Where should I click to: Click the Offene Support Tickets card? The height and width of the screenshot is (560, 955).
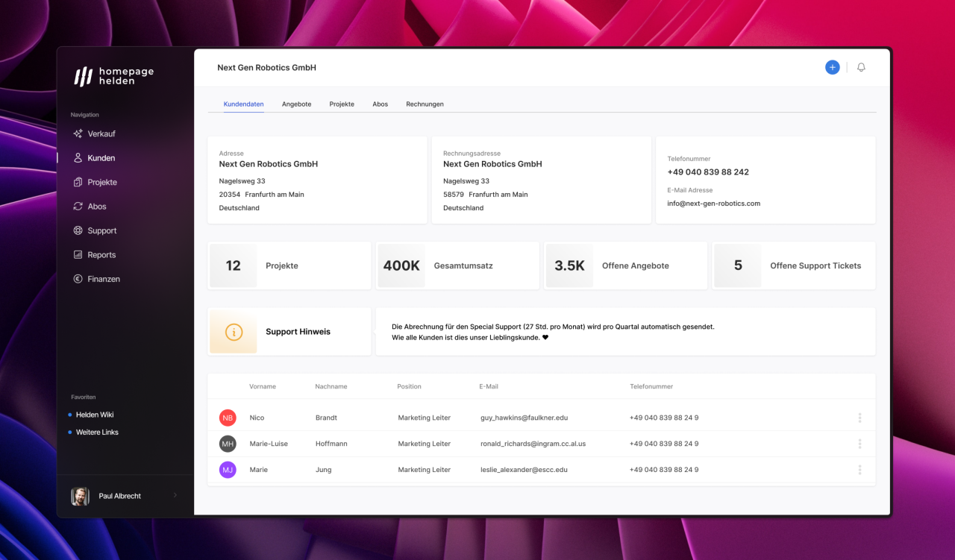coord(793,266)
